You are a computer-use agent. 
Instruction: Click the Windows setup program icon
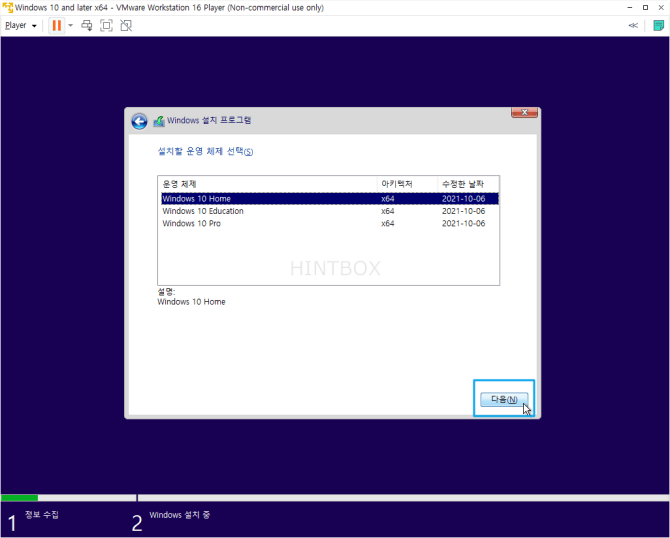[x=159, y=121]
